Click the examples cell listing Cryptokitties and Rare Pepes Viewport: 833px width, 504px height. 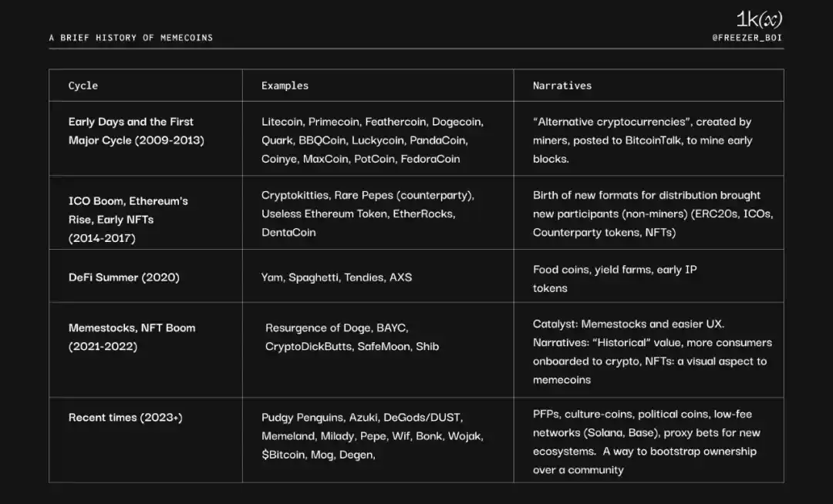(x=368, y=213)
